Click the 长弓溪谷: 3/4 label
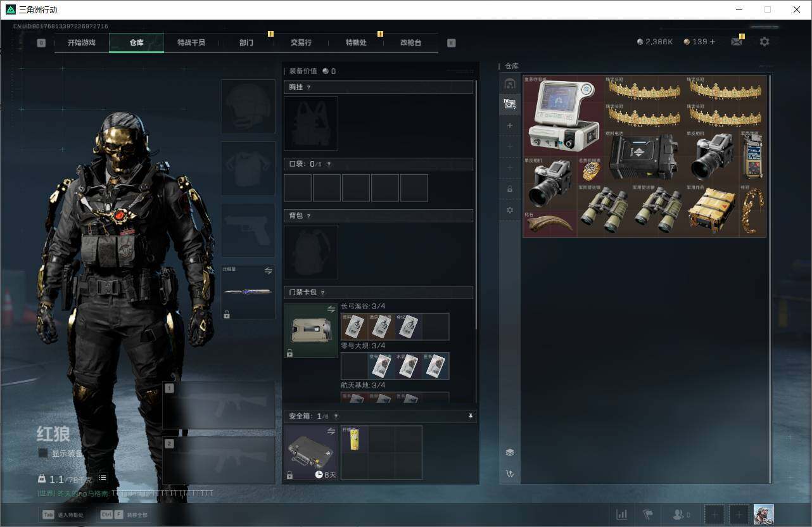The height and width of the screenshot is (527, 812). tap(363, 307)
